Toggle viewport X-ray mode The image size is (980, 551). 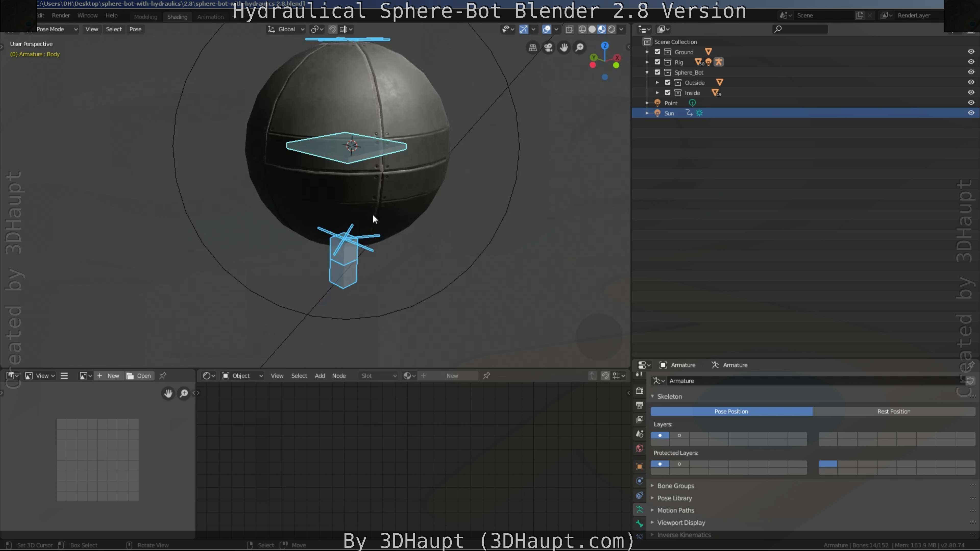point(570,29)
